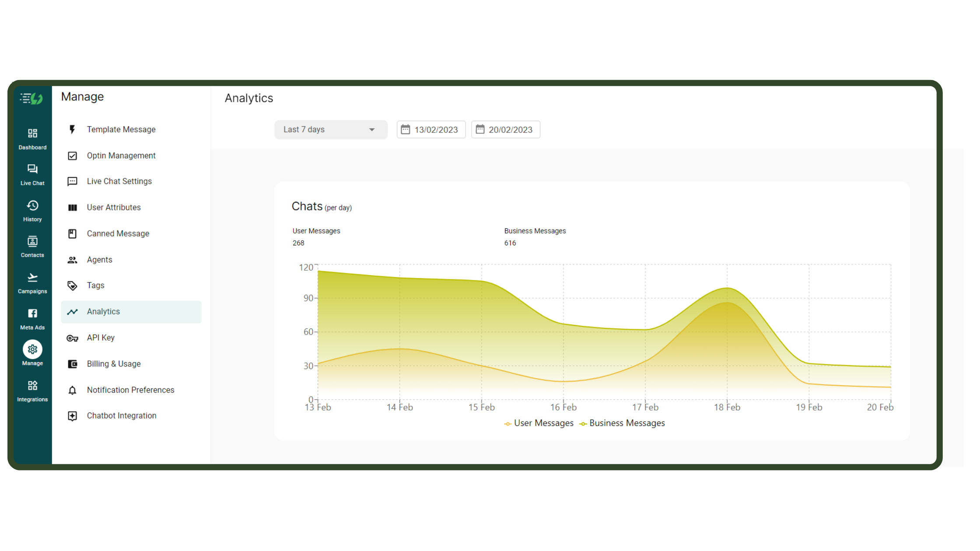Viewport: 980px width, 551px height.
Task: Open the Billing & Usage page
Action: (x=114, y=364)
